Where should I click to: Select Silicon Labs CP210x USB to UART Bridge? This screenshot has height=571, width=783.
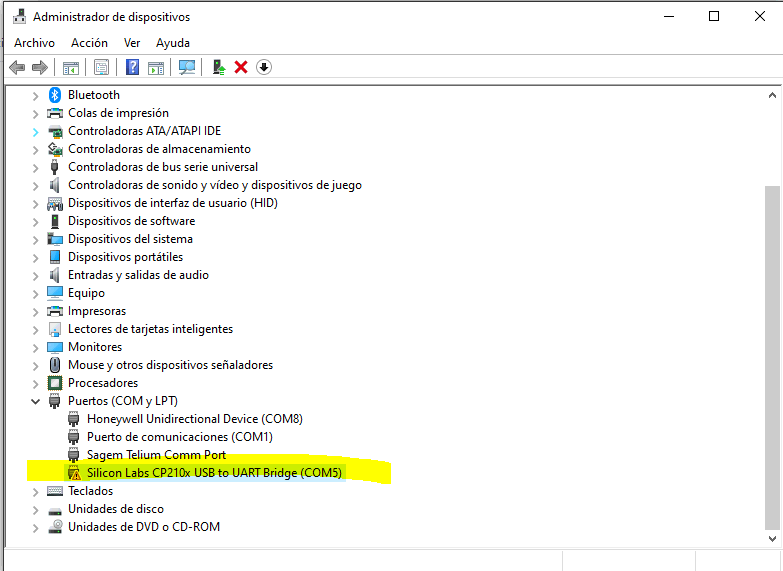[x=215, y=473]
